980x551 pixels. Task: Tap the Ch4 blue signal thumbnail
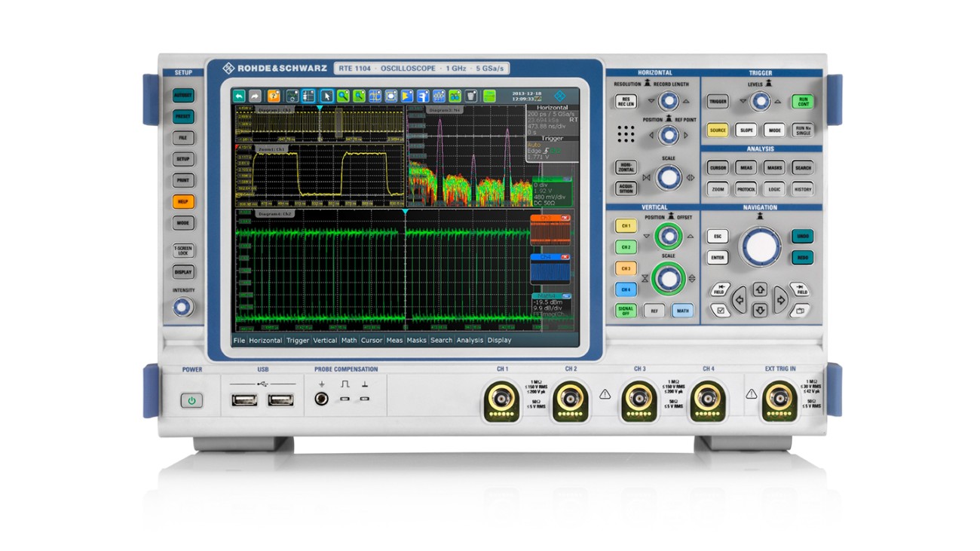pyautogui.click(x=550, y=270)
